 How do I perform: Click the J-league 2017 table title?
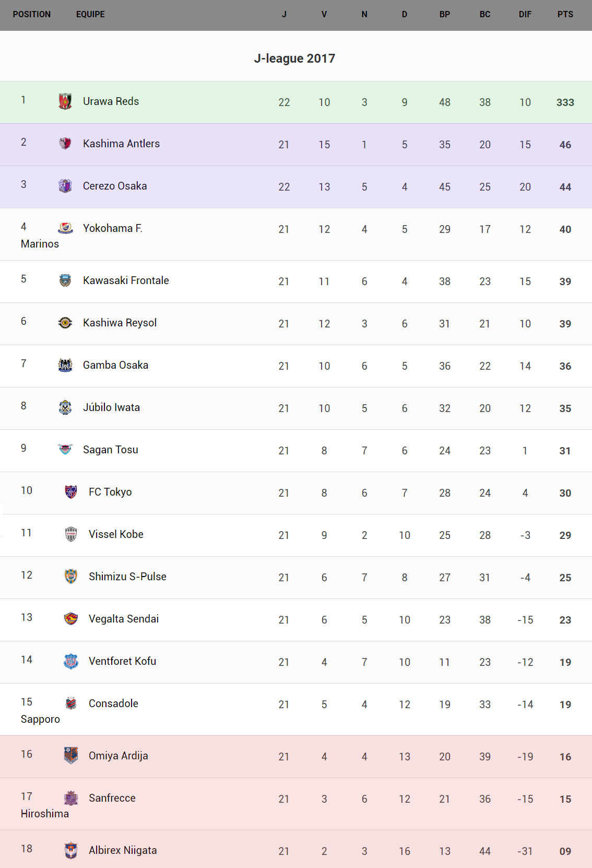point(294,58)
